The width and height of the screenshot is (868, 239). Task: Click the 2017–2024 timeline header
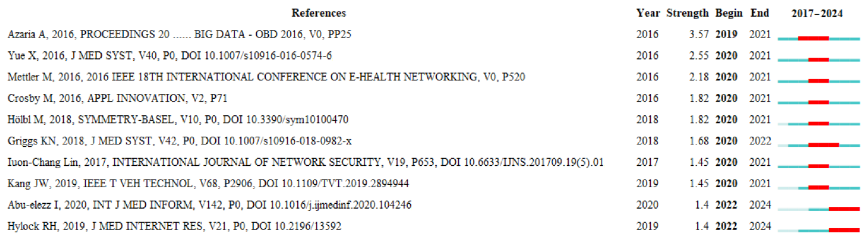click(x=817, y=14)
